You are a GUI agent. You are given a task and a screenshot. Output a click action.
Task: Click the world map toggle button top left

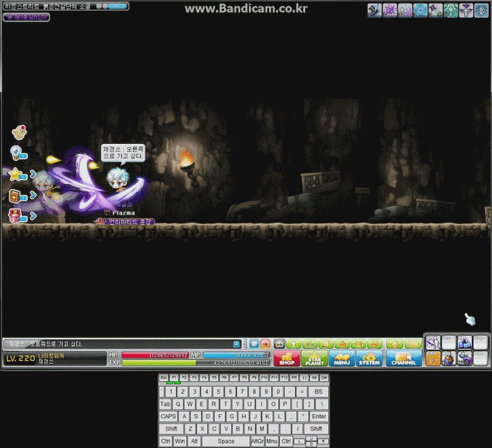tap(117, 6)
